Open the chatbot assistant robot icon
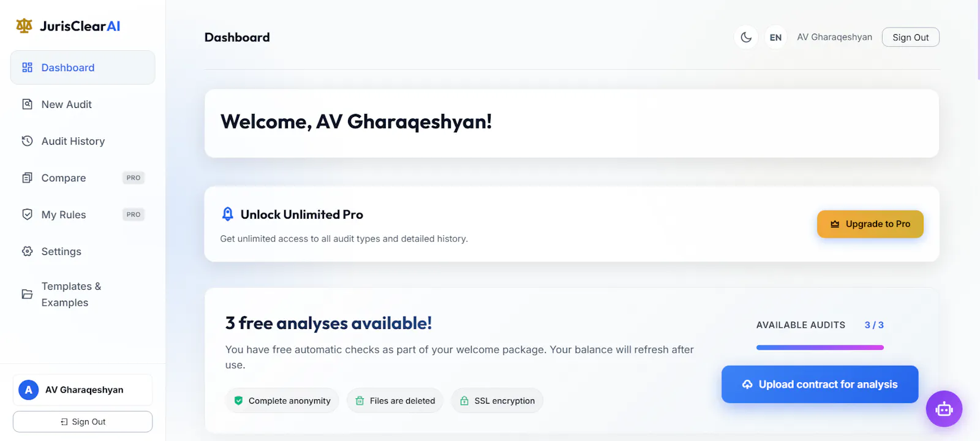This screenshot has width=980, height=441. pyautogui.click(x=944, y=409)
